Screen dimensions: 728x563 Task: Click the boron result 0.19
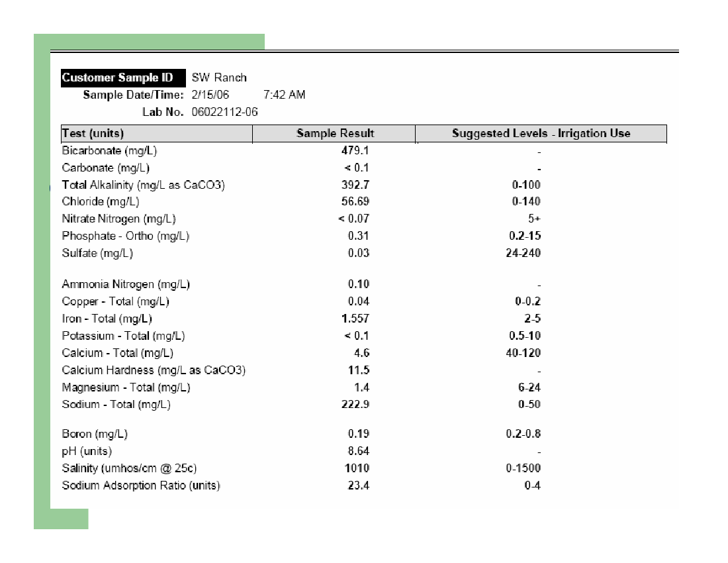tap(359, 434)
